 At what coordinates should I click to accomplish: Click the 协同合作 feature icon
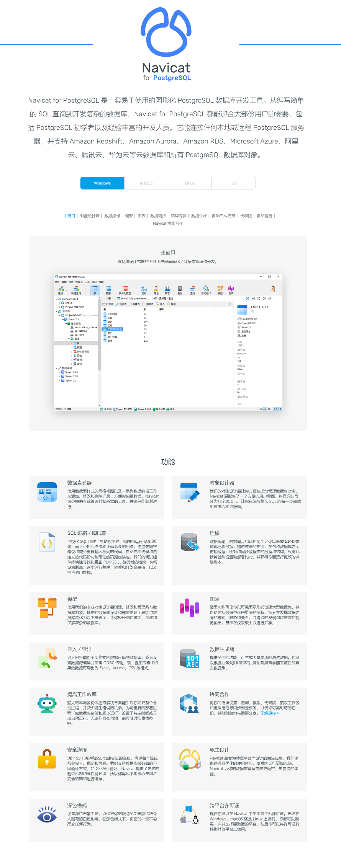coord(190,703)
